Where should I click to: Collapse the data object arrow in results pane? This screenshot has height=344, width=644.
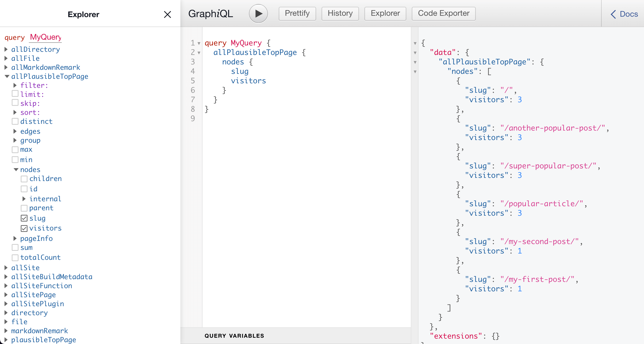pyautogui.click(x=415, y=53)
